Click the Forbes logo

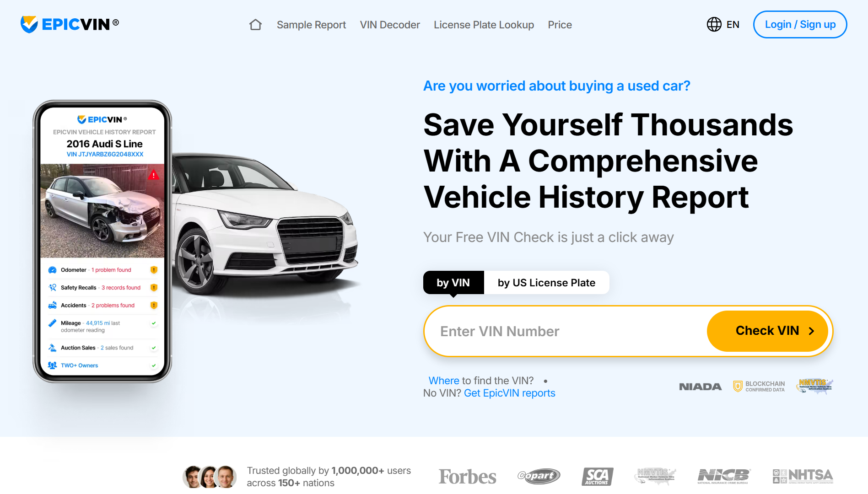(467, 477)
